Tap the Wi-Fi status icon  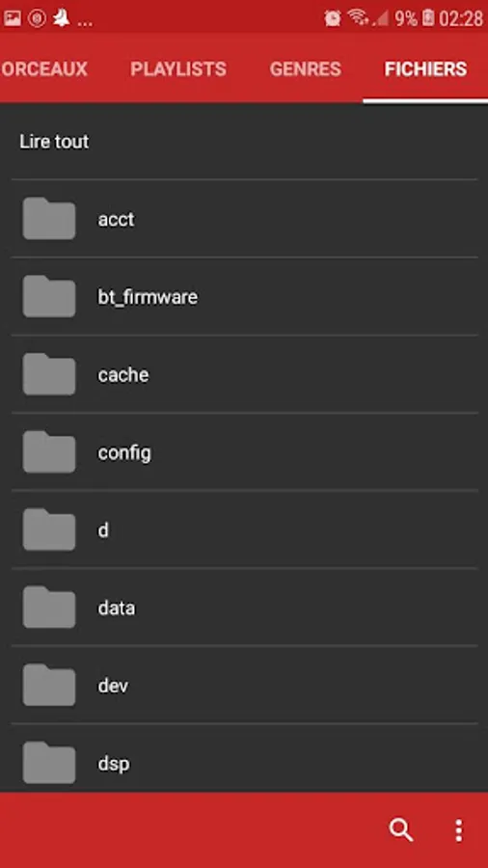tap(358, 17)
